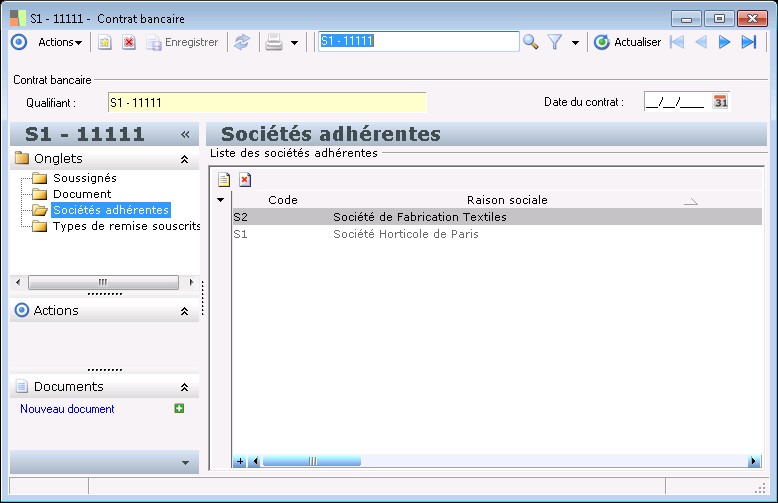The width and height of the screenshot is (778, 503).
Task: Create a new contract record via toolbar
Action: pos(104,43)
